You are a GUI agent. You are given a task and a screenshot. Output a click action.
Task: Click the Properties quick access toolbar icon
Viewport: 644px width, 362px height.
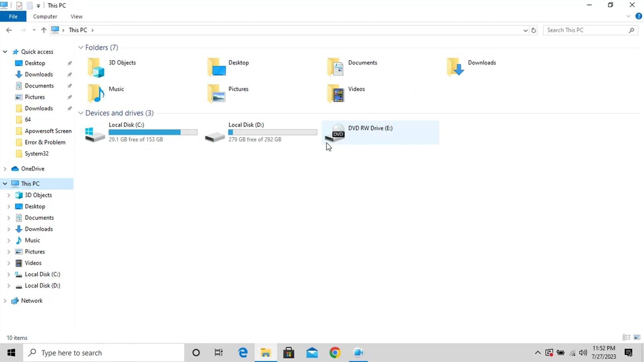coord(19,5)
